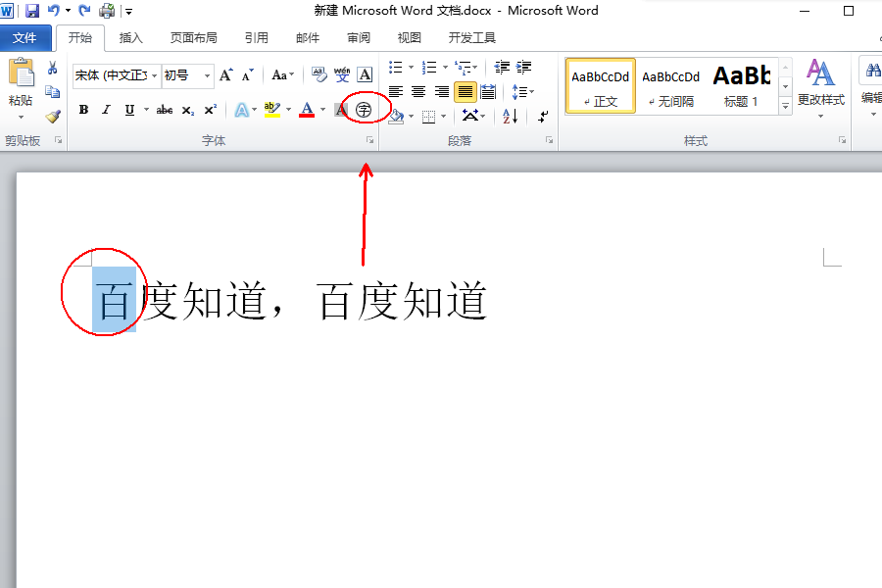Viewport: 882px width, 588px height.
Task: Apply the yellow text highlight color
Action: coord(272,110)
